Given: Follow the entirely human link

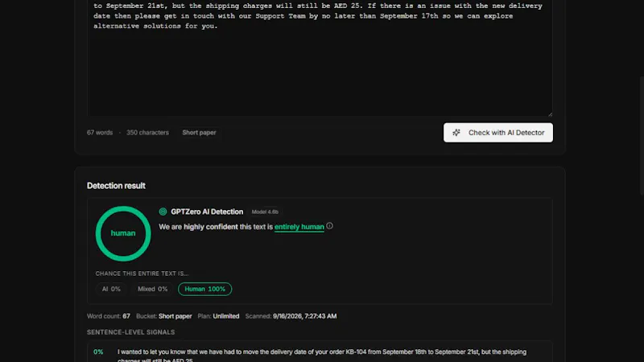Looking at the screenshot, I should point(299,227).
